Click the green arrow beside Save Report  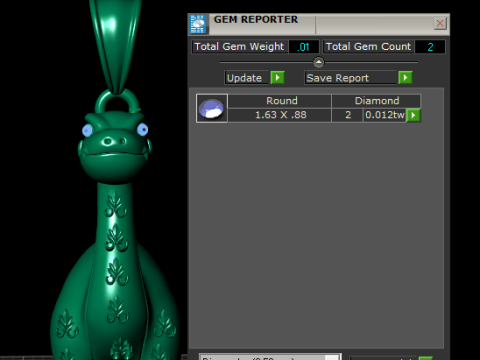405,78
